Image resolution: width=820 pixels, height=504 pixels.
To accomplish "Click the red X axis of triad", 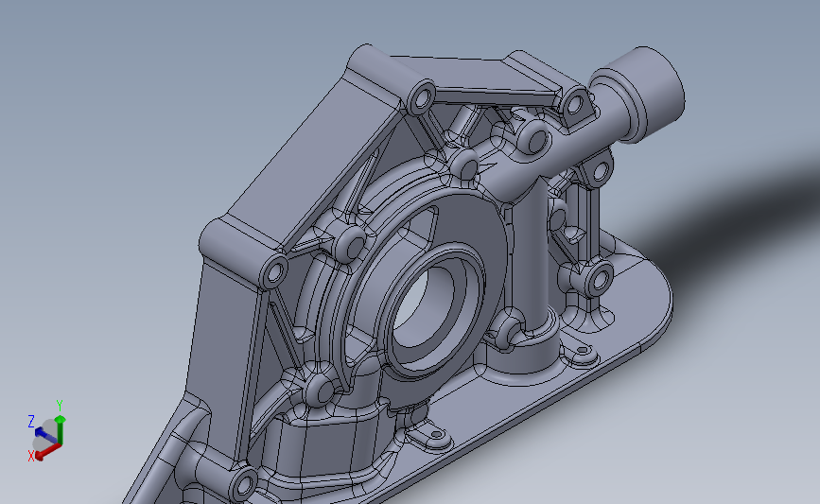I will pyautogui.click(x=48, y=452).
